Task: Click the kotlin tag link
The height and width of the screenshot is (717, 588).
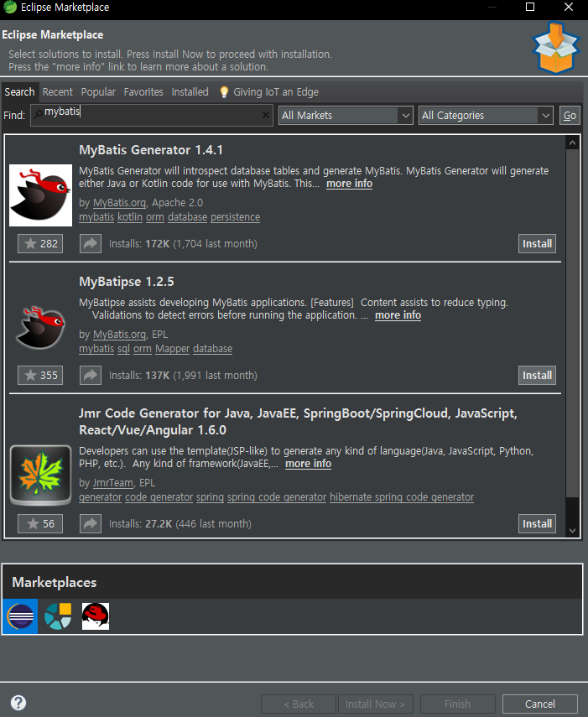Action: 130,216
